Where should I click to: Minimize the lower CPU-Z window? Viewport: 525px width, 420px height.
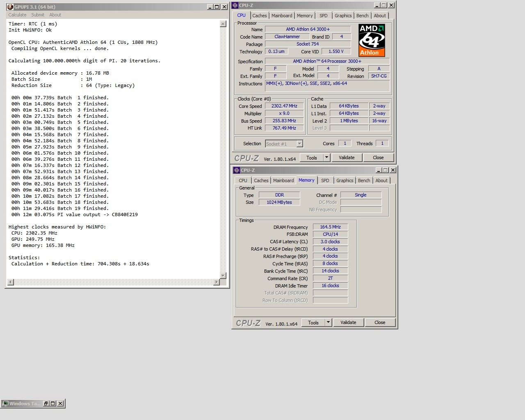[x=379, y=170]
